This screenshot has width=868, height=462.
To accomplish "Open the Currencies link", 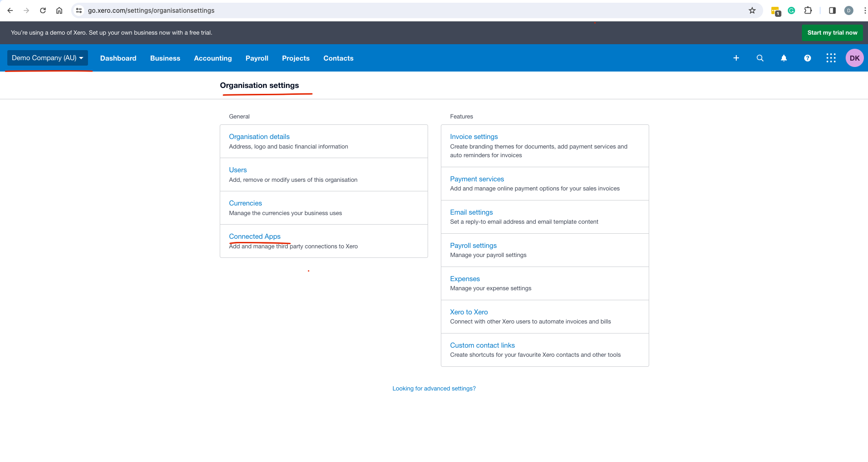I will [x=245, y=203].
